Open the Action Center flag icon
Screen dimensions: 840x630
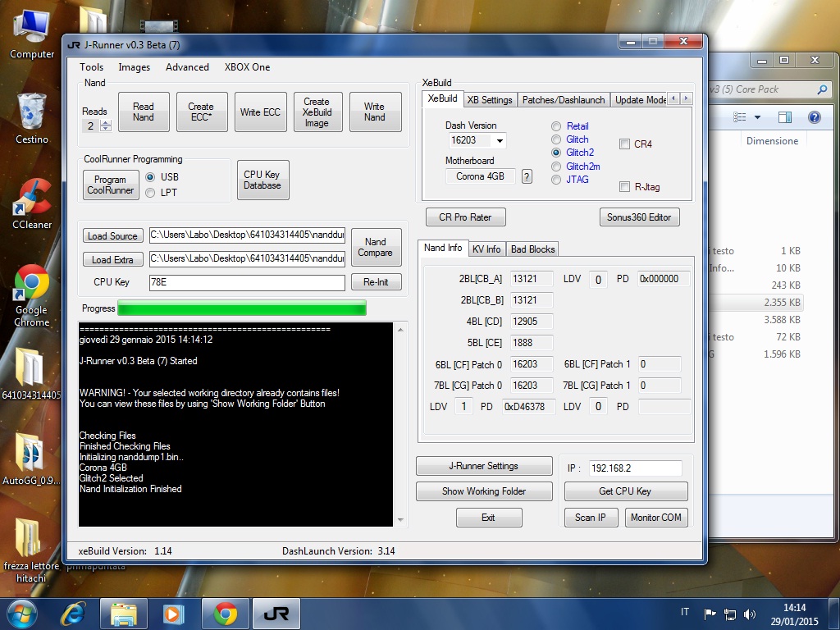click(710, 614)
